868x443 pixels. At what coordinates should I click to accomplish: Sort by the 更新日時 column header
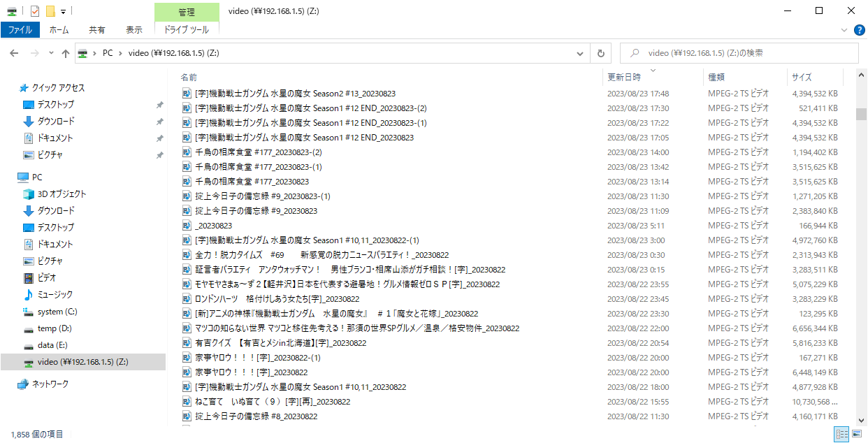[x=624, y=77]
